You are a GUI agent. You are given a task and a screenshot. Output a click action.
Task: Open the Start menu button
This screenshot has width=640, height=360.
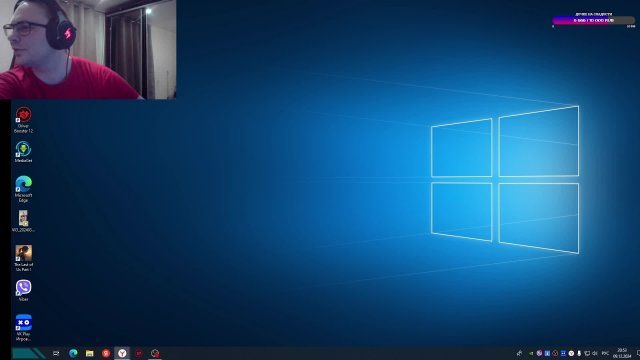click(28, 353)
